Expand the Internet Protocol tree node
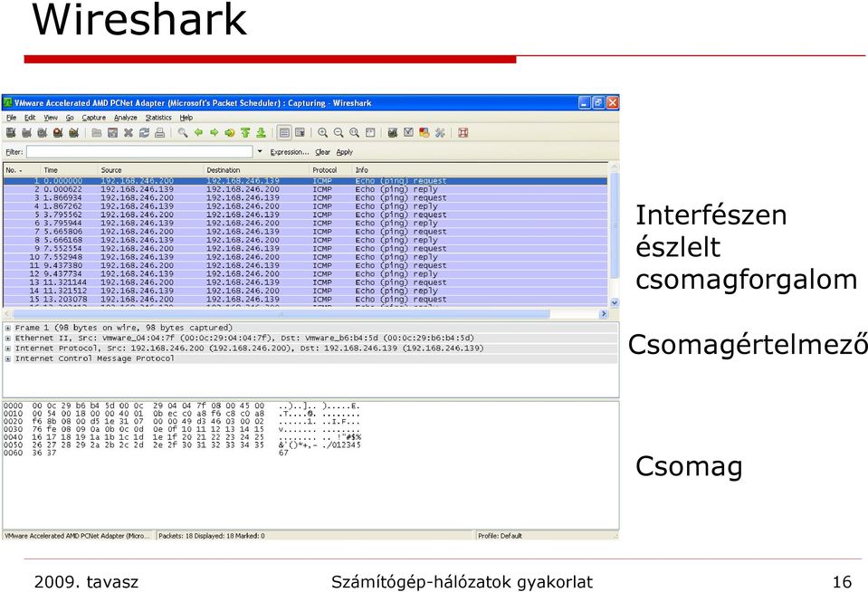The image size is (868, 592). pyautogui.click(x=8, y=349)
